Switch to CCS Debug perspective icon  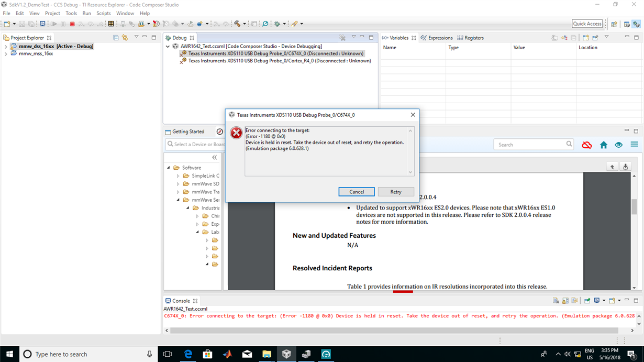[636, 24]
